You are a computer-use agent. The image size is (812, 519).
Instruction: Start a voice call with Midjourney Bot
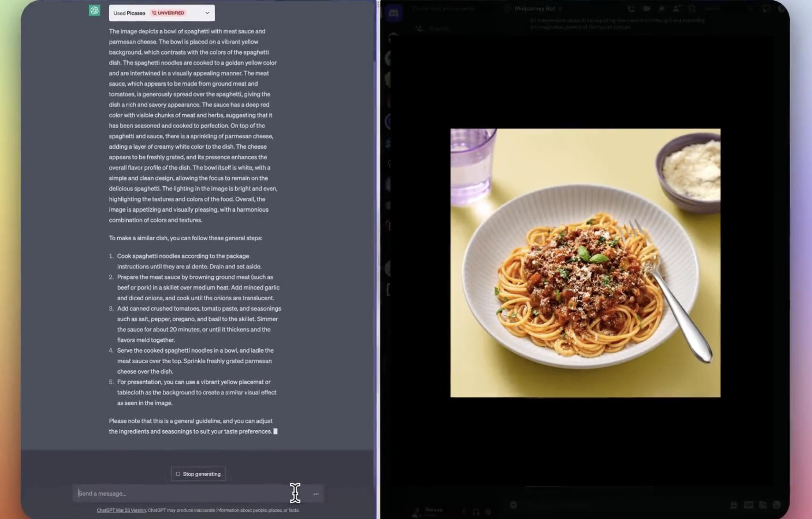(x=631, y=9)
